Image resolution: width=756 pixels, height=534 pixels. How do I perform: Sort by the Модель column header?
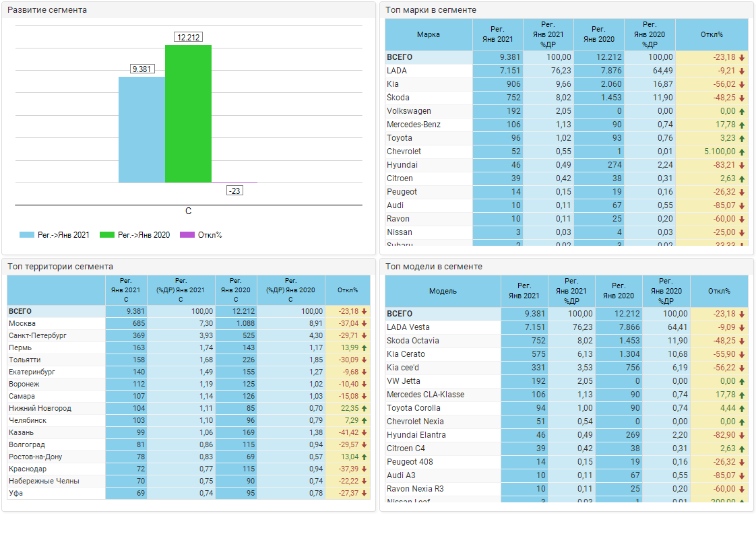pyautogui.click(x=443, y=291)
